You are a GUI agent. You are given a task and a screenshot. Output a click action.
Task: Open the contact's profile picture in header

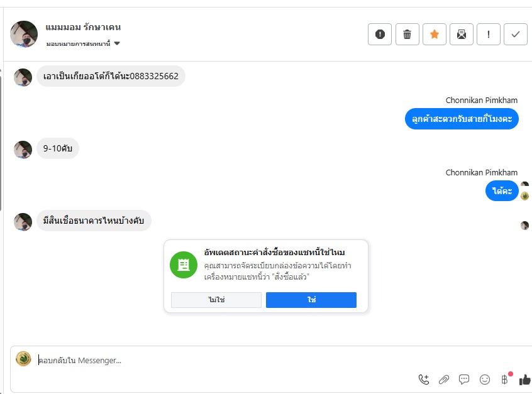point(24,35)
